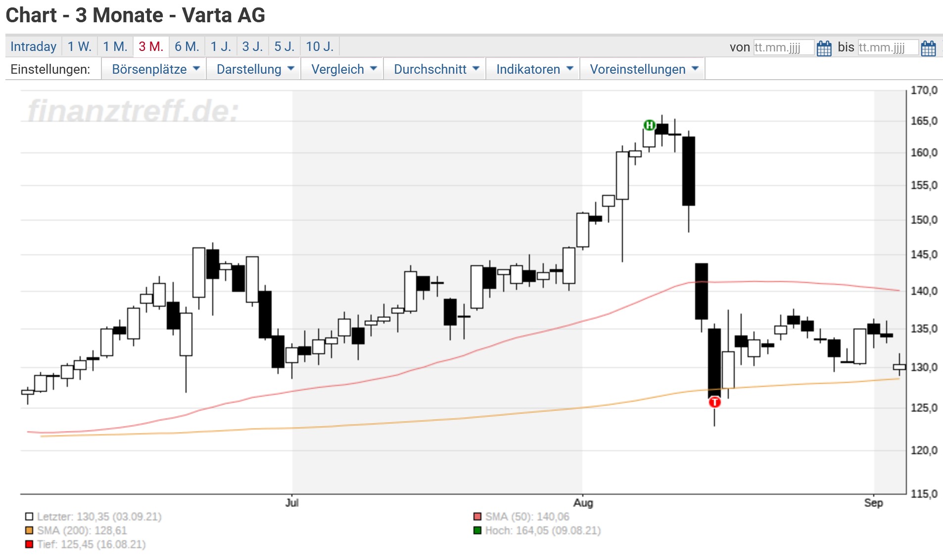Click the orange SMA (200) legend swatch
Image resolution: width=943 pixels, height=560 pixels.
[x=29, y=530]
